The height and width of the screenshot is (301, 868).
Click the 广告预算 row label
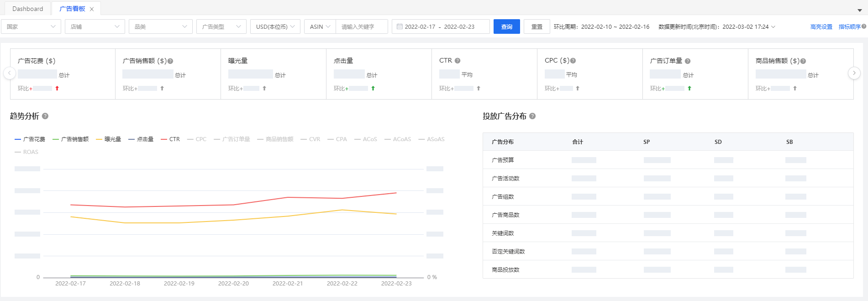pos(503,160)
